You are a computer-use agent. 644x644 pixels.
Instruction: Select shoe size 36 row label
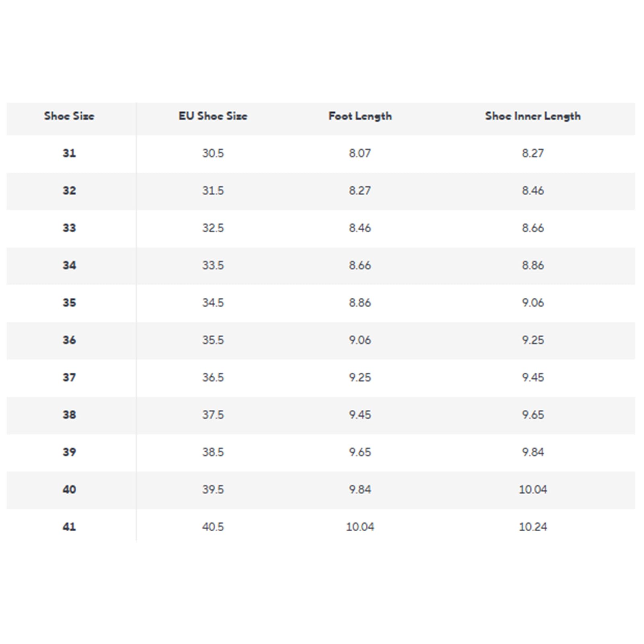69,340
